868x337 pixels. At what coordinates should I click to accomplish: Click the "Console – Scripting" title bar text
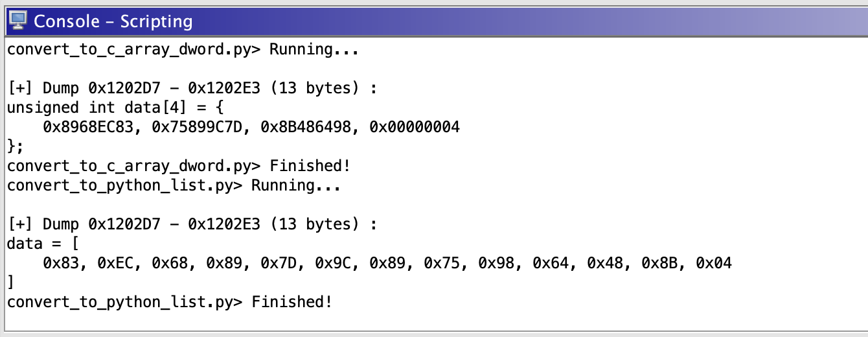point(113,21)
